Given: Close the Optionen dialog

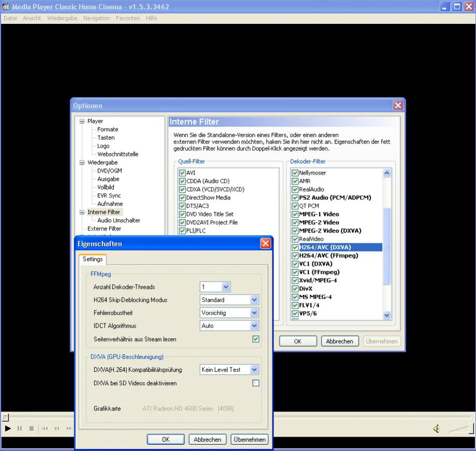Looking at the screenshot, I should (398, 105).
